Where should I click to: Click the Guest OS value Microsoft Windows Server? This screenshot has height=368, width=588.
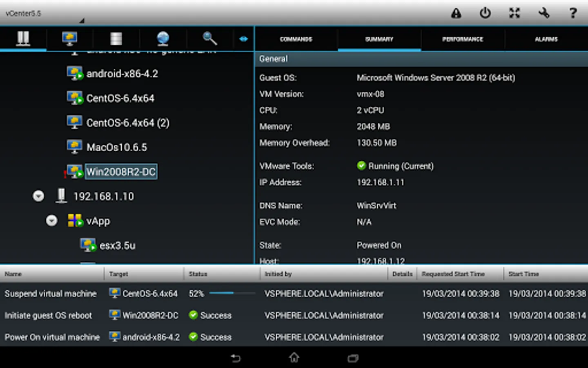tap(436, 78)
